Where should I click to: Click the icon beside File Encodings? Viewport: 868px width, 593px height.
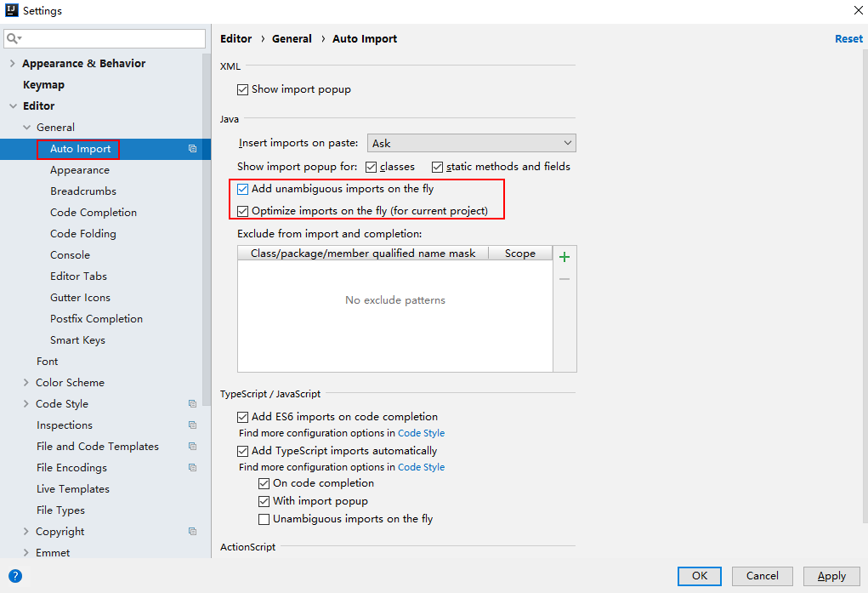click(x=193, y=468)
